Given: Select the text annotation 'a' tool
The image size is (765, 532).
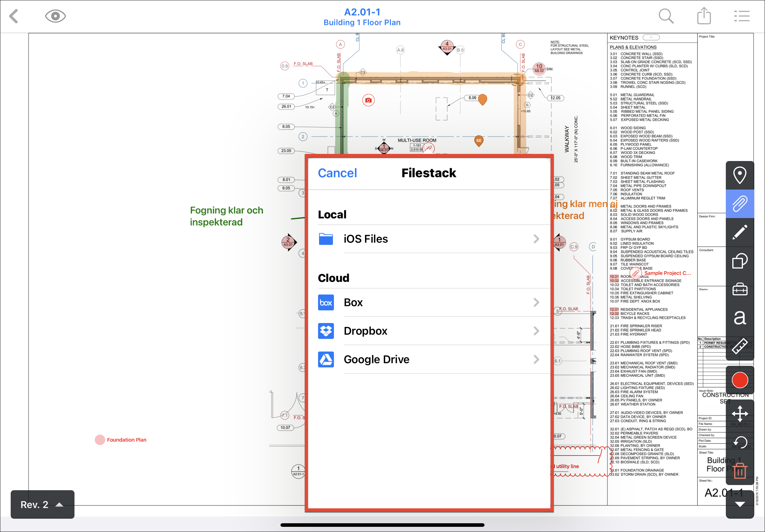Looking at the screenshot, I should (x=740, y=318).
